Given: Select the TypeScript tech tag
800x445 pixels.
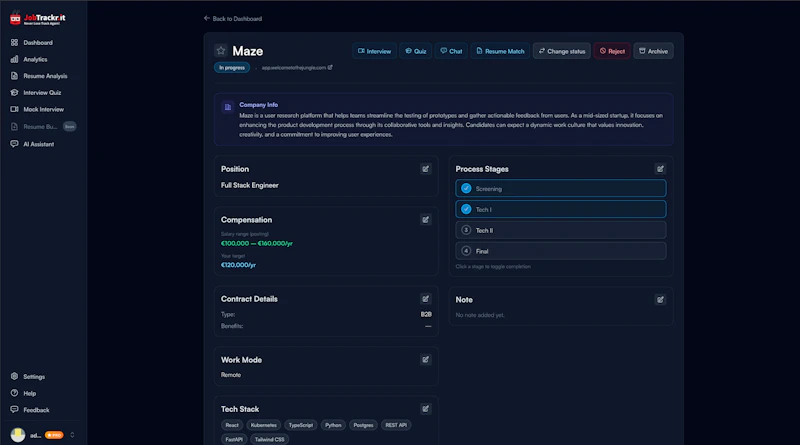Looking at the screenshot, I should [301, 425].
